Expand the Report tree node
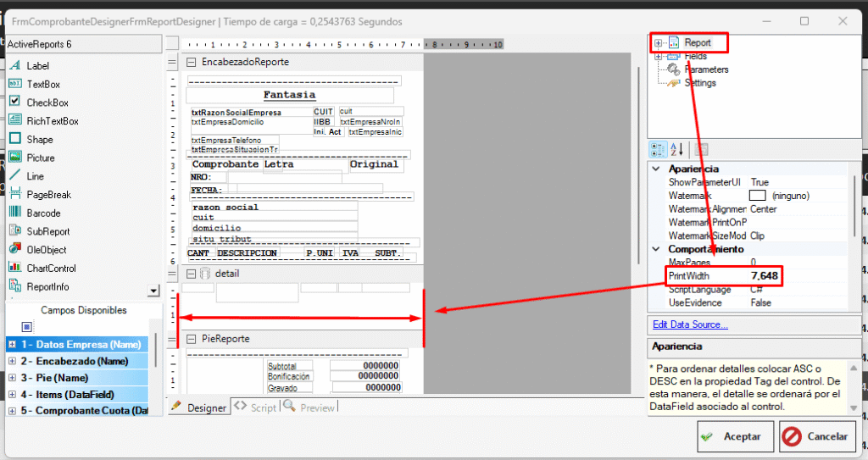 point(658,42)
